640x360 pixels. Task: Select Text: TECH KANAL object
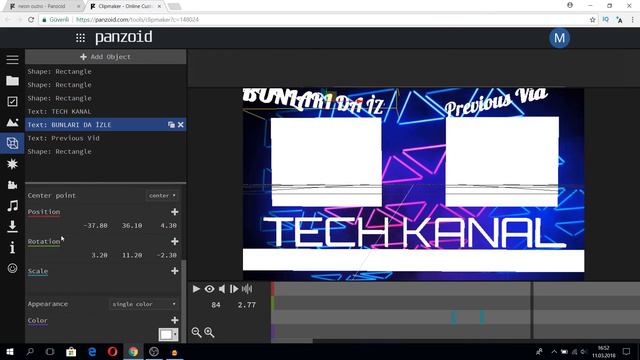coord(105,111)
